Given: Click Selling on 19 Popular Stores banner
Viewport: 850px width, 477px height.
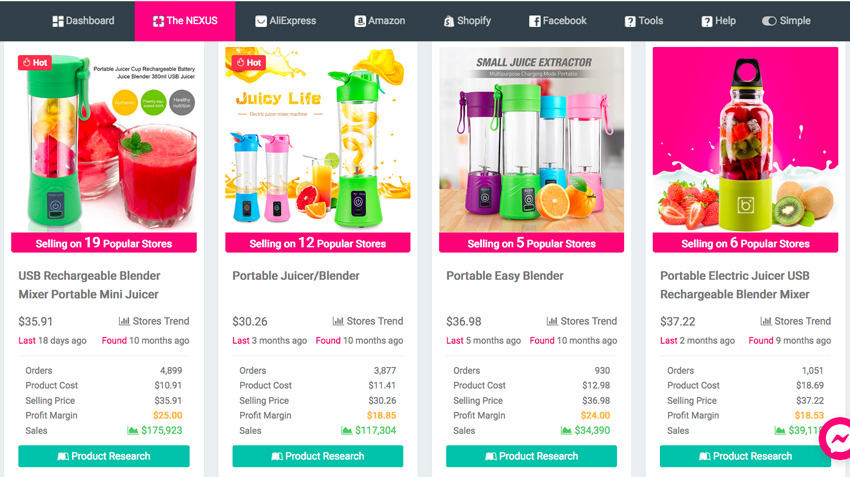Looking at the screenshot, I should point(104,243).
